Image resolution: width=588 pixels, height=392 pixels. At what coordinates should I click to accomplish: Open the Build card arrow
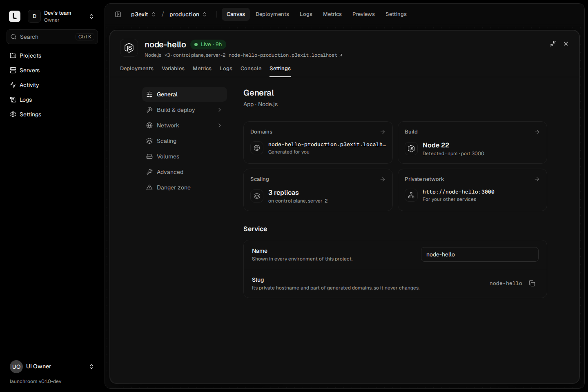tap(537, 132)
